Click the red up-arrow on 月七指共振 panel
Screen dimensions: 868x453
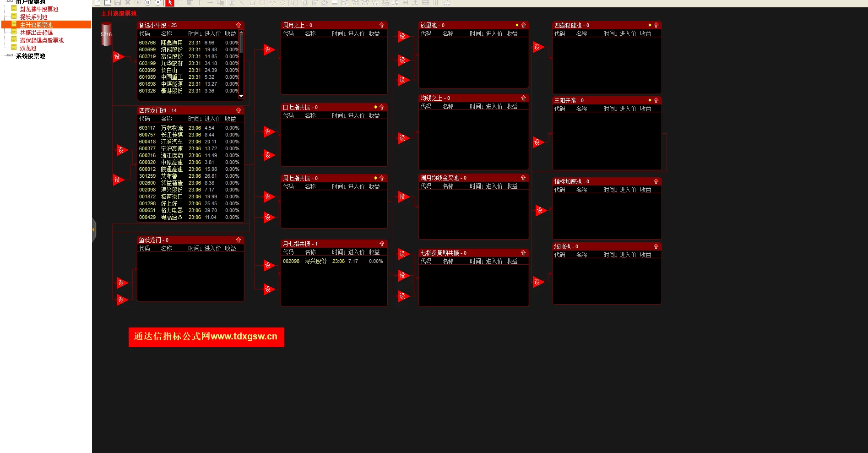click(382, 244)
